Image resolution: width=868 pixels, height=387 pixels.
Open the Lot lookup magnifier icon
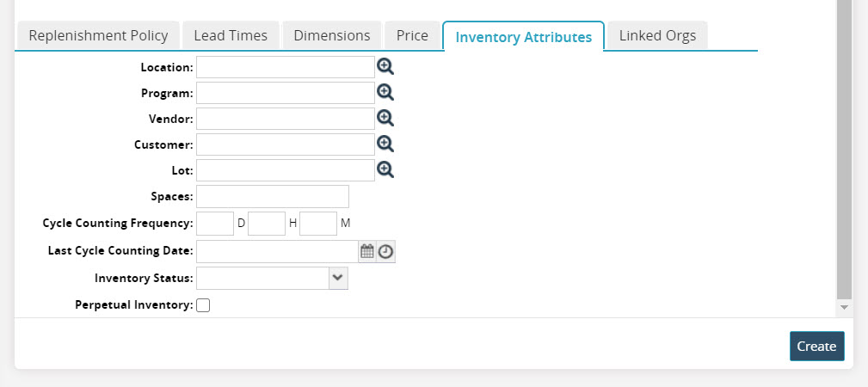385,170
